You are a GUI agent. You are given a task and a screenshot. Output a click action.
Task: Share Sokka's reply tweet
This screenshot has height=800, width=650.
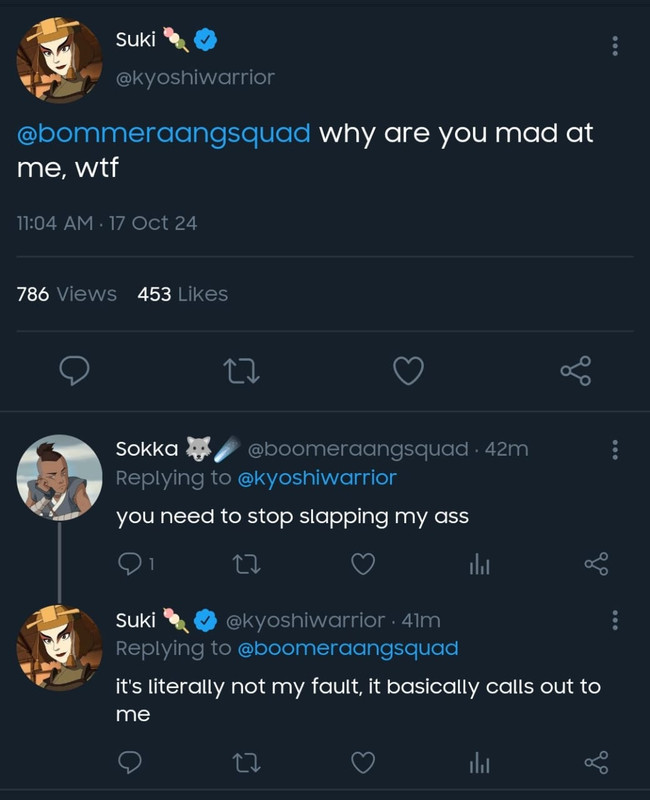596,565
